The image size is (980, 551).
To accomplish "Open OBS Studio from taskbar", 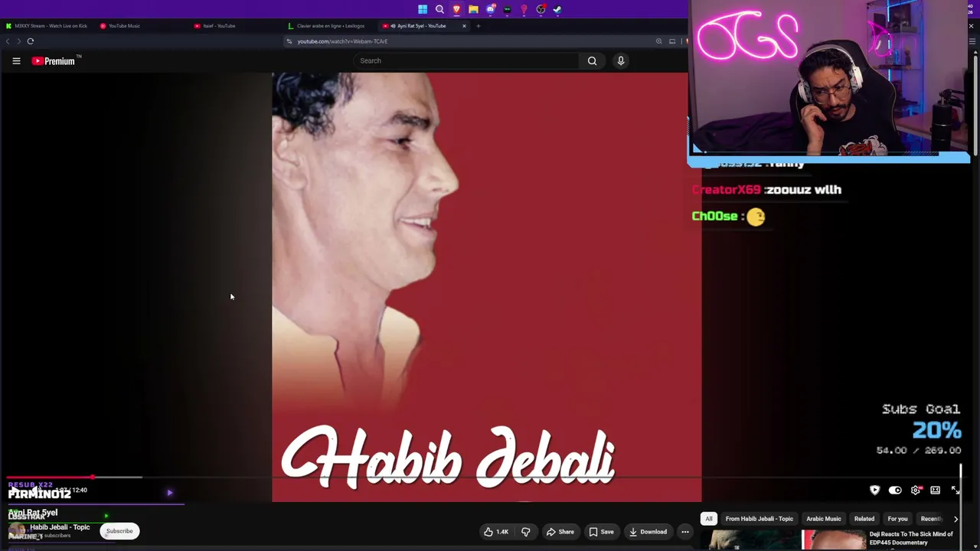I will (541, 9).
